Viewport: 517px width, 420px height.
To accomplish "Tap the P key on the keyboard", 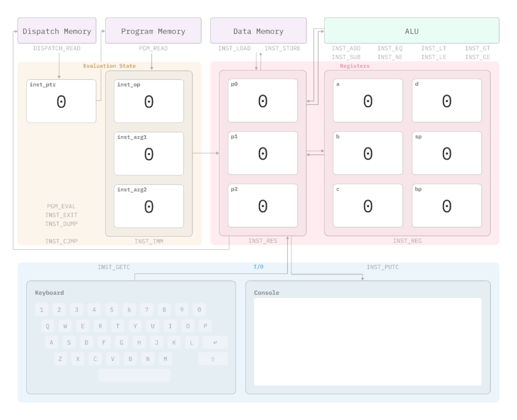I will click(x=205, y=326).
